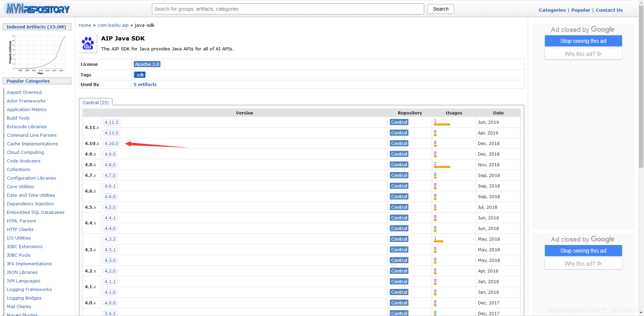This screenshot has height=316, width=644.
Task: Open the Application Metrics category
Action: (x=27, y=109)
